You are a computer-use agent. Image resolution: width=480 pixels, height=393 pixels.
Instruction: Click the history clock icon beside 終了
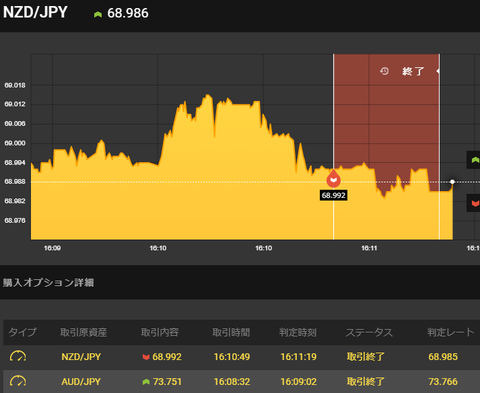[384, 71]
